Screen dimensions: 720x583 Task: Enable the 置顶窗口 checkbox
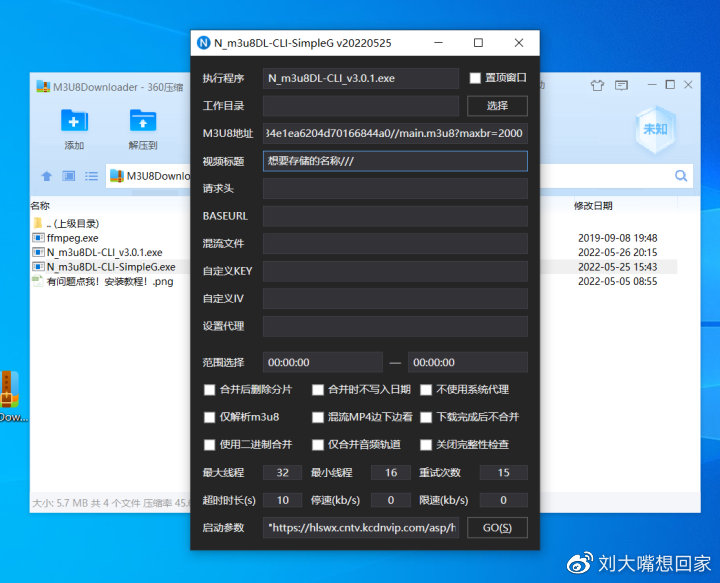(x=475, y=78)
